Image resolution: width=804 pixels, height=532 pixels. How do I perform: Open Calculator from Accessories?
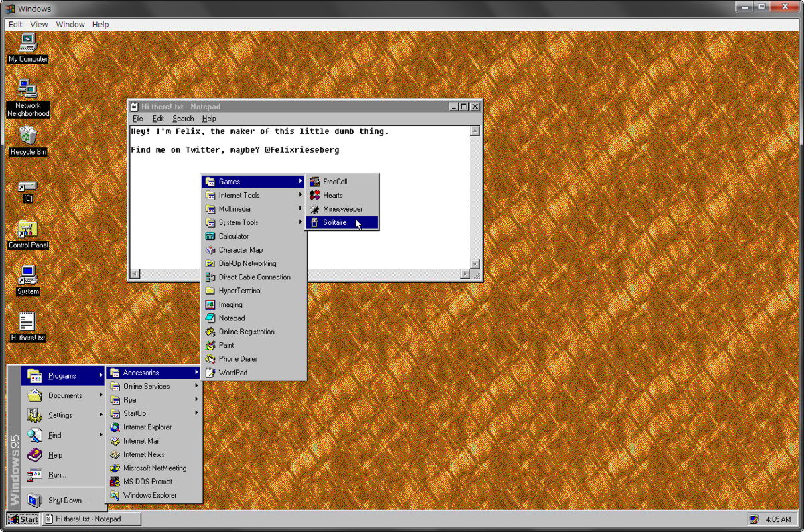pyautogui.click(x=253, y=236)
